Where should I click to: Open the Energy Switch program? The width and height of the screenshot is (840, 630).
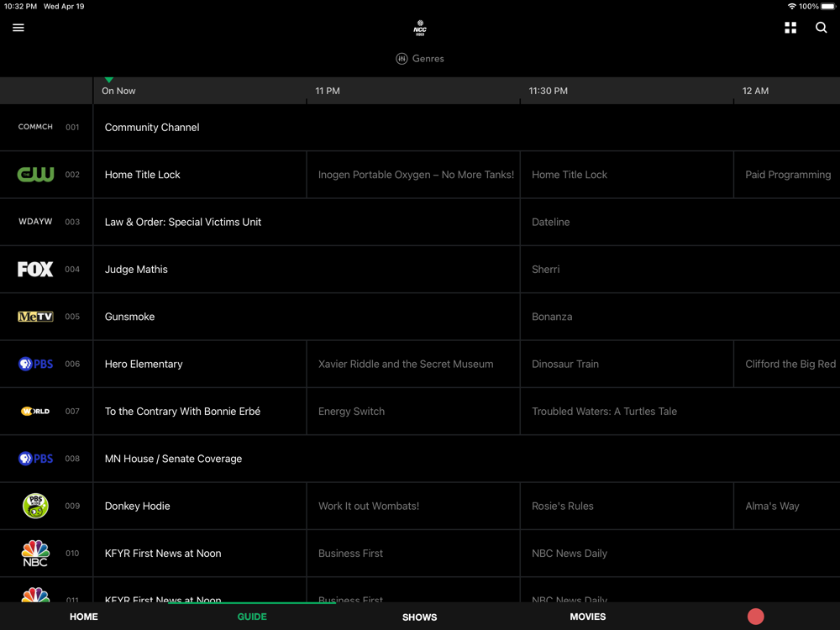pos(413,412)
